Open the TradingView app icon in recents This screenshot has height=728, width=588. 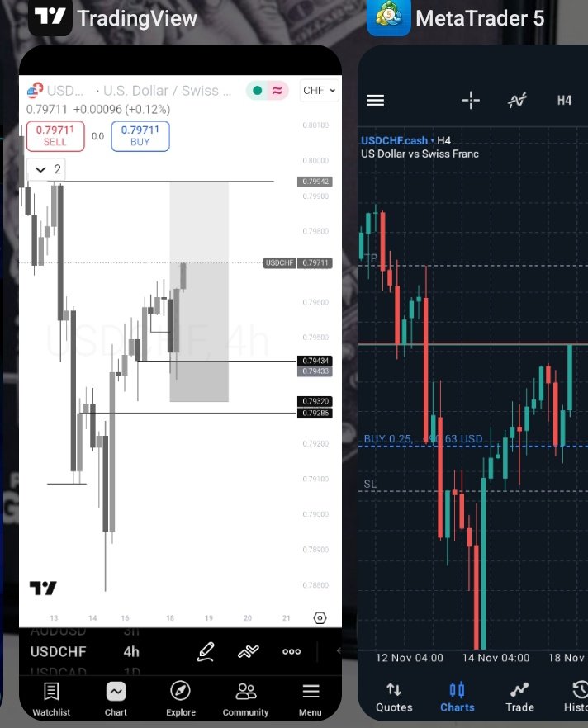50,17
